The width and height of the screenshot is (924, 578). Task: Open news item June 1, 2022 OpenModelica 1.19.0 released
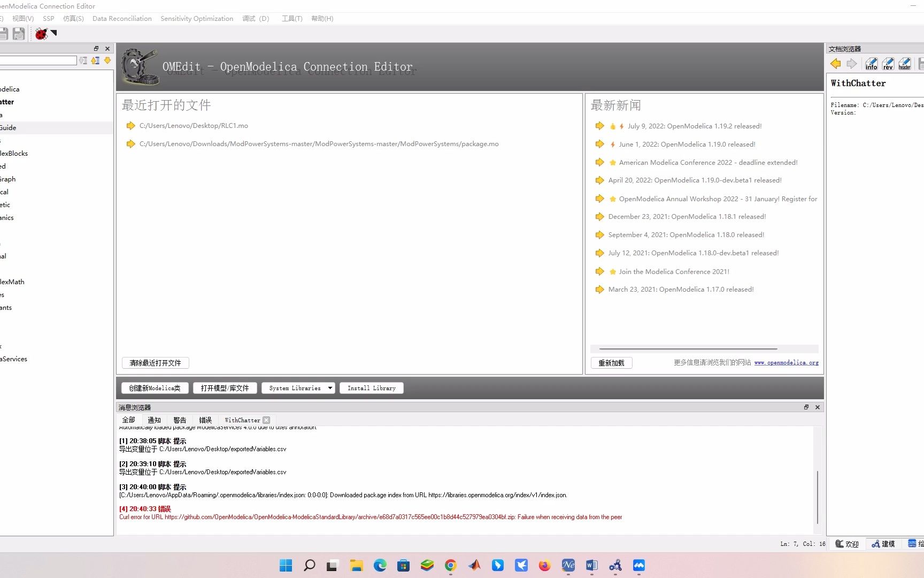pyautogui.click(x=687, y=144)
